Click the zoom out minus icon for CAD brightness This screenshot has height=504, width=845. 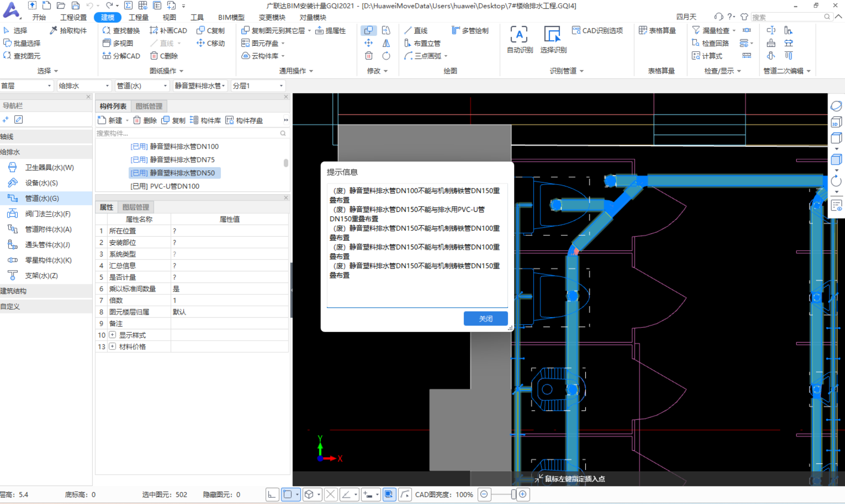click(484, 494)
